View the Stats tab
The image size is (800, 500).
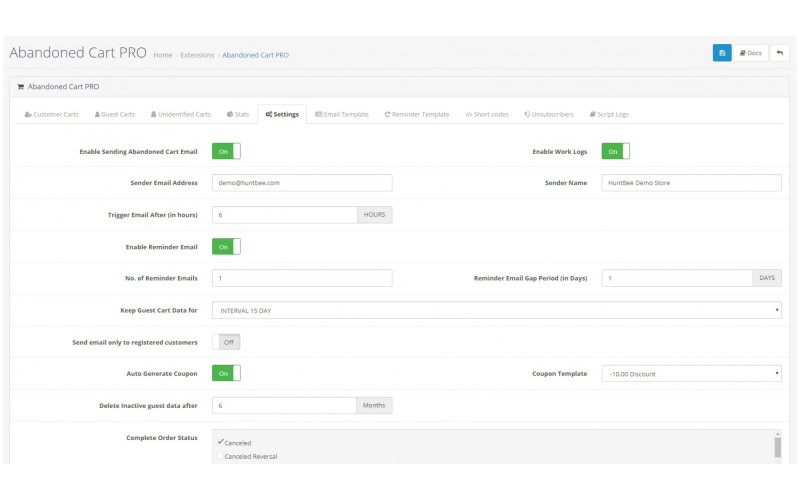pyautogui.click(x=238, y=115)
